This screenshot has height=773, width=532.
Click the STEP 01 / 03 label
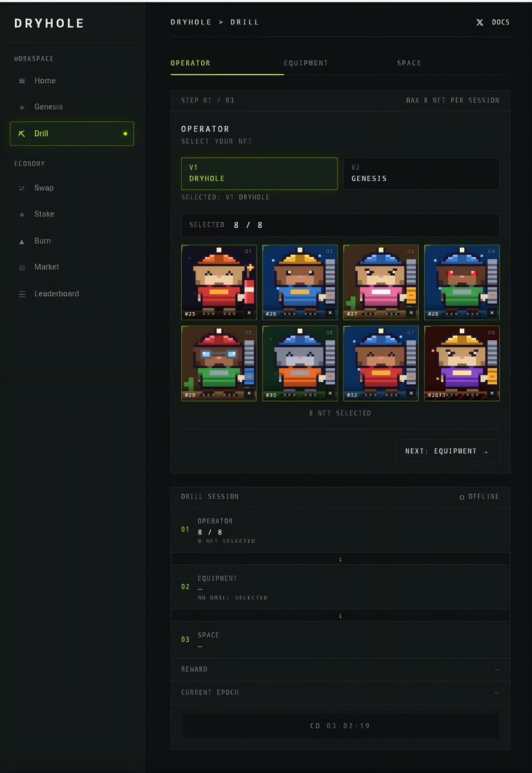pyautogui.click(x=208, y=101)
